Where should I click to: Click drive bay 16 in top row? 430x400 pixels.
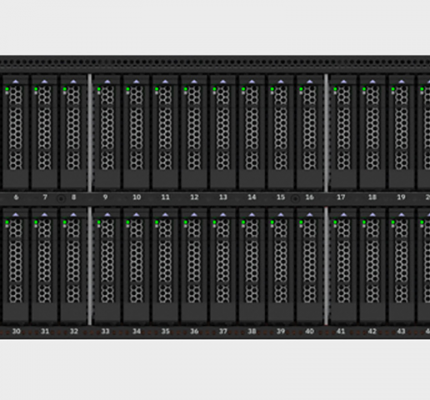pyautogui.click(x=310, y=133)
